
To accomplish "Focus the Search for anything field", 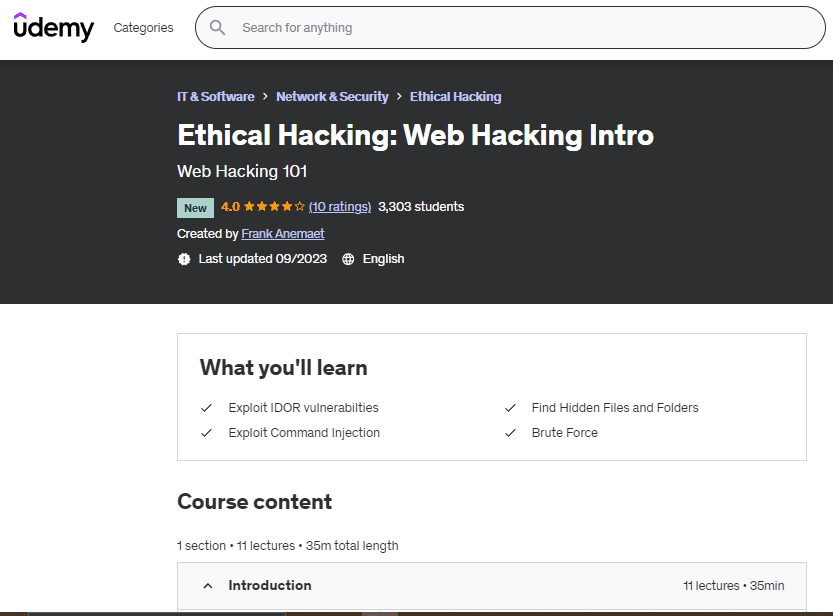I will click(520, 28).
